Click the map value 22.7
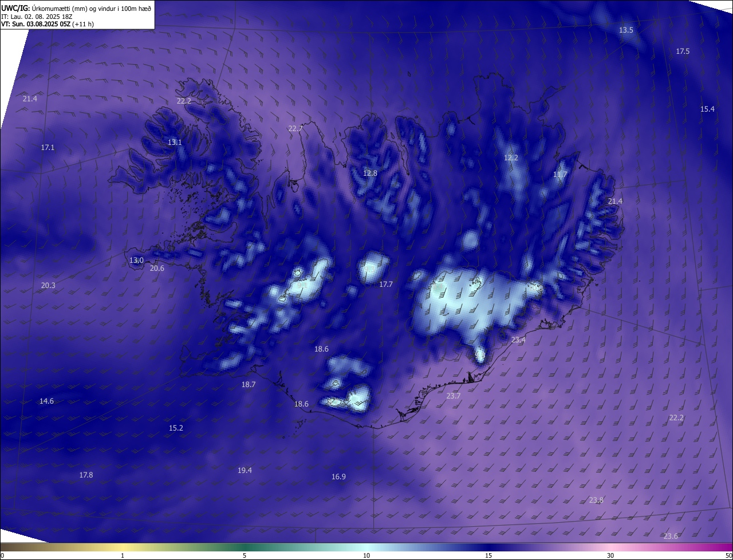 (x=295, y=128)
